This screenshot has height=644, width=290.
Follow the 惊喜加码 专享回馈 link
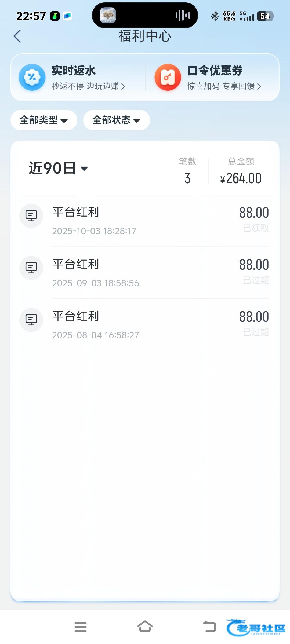click(224, 86)
